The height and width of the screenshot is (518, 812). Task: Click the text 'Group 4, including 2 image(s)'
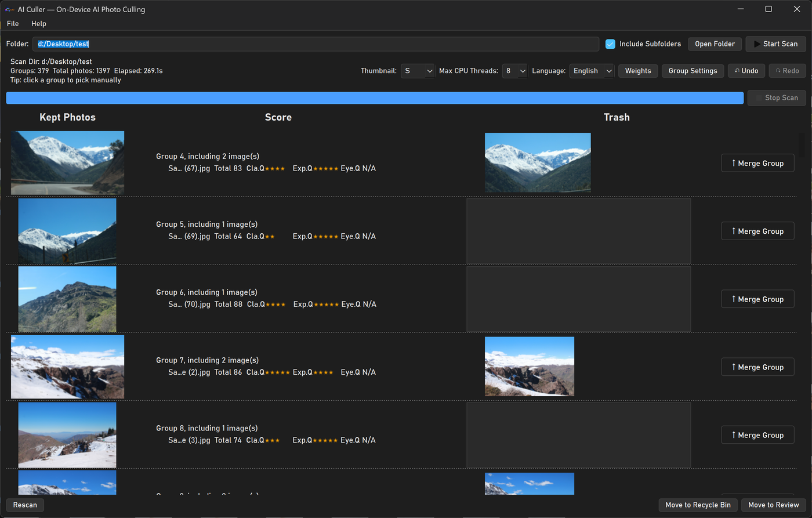tap(208, 157)
